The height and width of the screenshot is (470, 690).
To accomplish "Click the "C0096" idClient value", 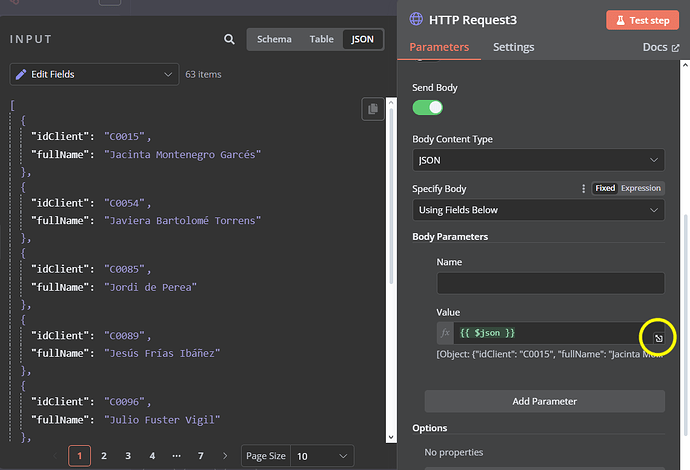I will 124,401.
